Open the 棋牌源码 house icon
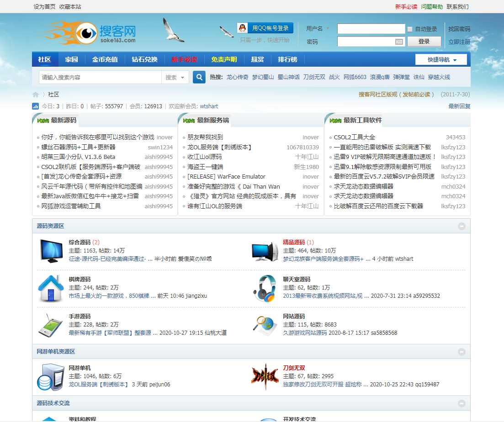 [50, 289]
